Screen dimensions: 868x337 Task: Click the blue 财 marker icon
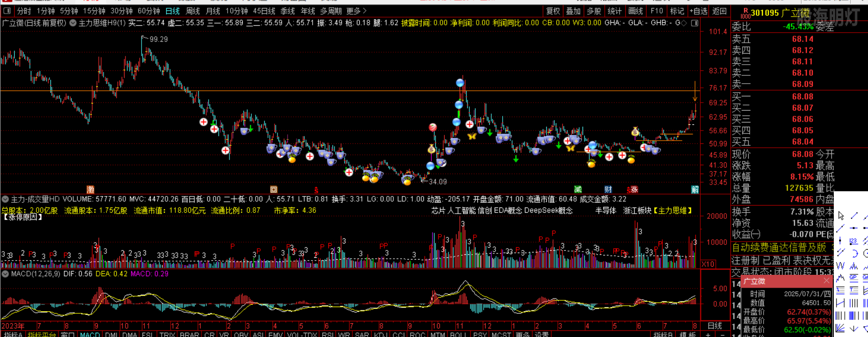(608, 189)
